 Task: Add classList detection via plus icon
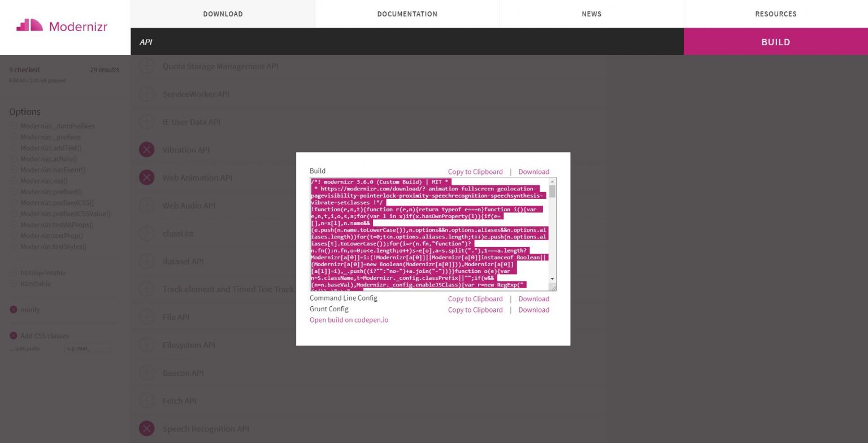(x=146, y=233)
